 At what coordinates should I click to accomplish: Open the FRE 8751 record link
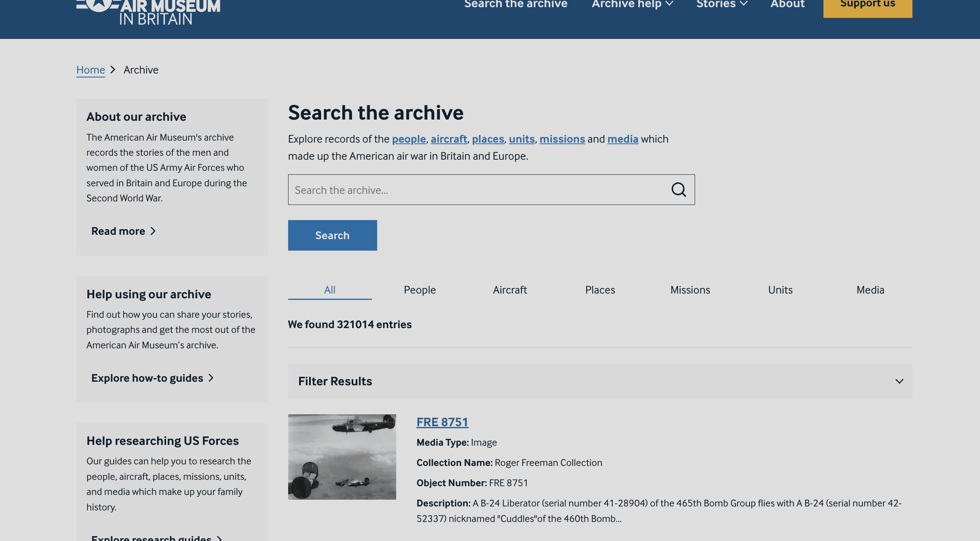click(x=442, y=422)
